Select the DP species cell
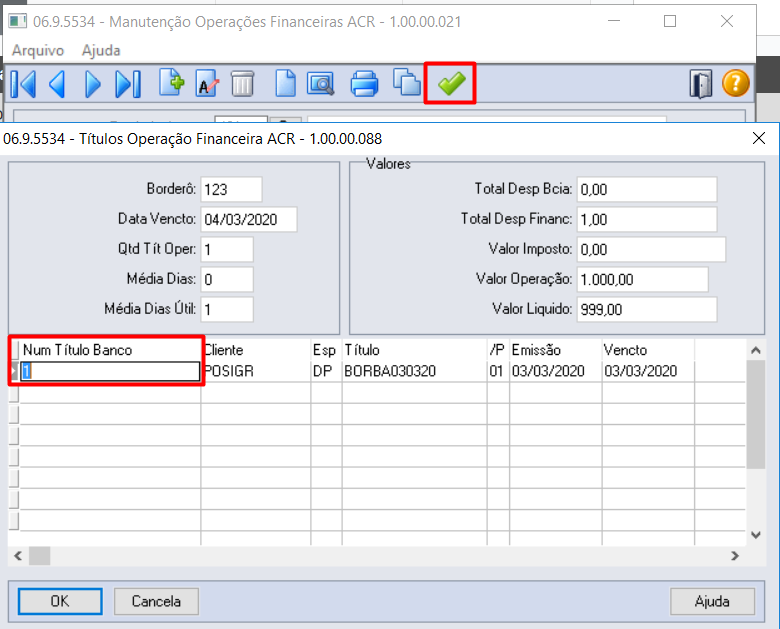Viewport: 780px width, 629px height. 326,371
